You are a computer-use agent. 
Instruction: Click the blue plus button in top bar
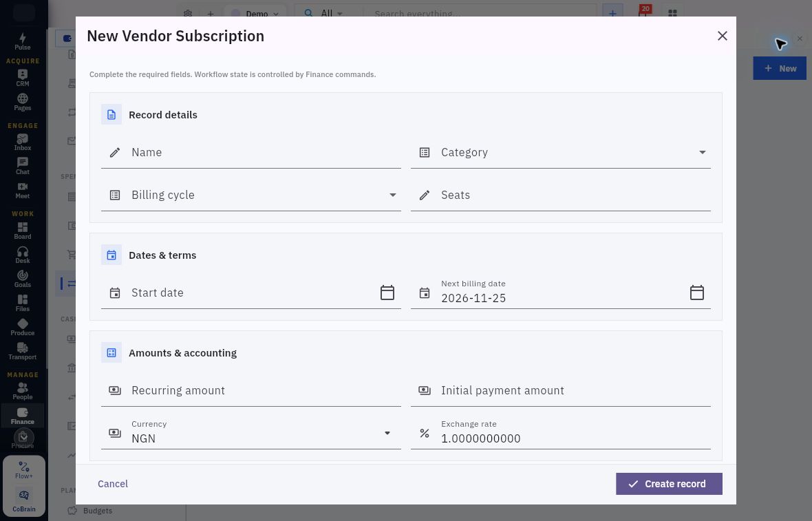click(x=612, y=14)
